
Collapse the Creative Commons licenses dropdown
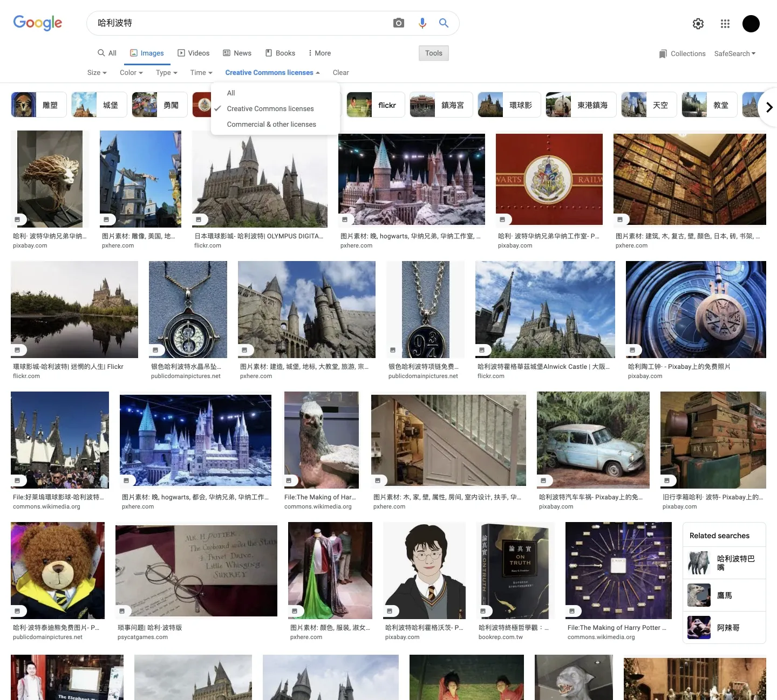click(272, 73)
